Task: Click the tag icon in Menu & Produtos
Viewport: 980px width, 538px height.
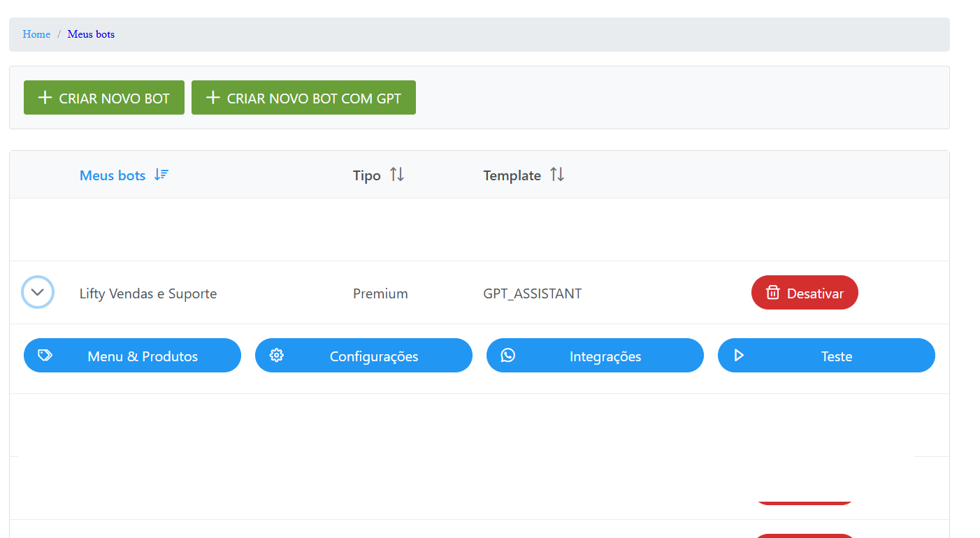Action: click(x=45, y=356)
